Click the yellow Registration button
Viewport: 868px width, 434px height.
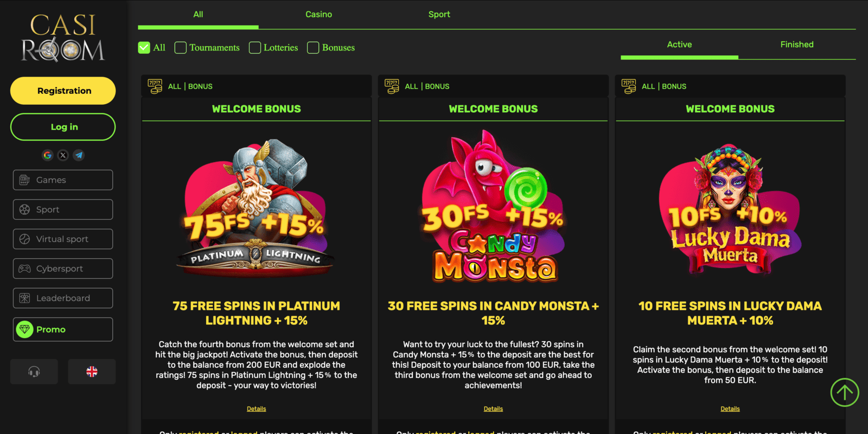(63, 91)
